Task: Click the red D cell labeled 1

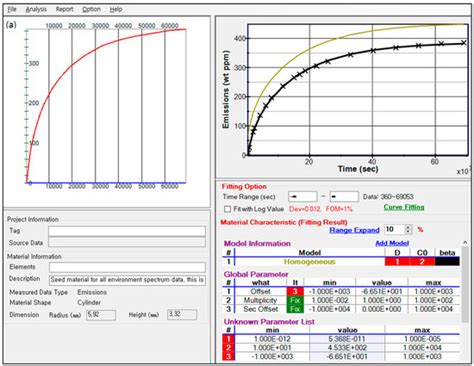Action: pos(397,261)
